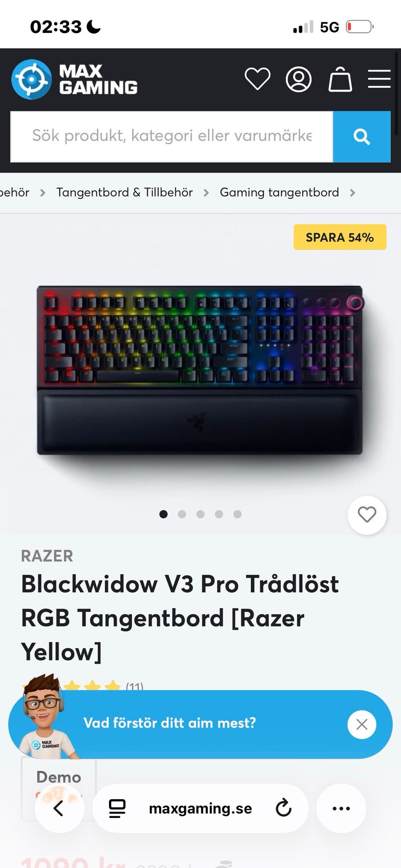Close the "Vad förstör ditt aim mest?" banner
The height and width of the screenshot is (868, 401).
(x=362, y=724)
